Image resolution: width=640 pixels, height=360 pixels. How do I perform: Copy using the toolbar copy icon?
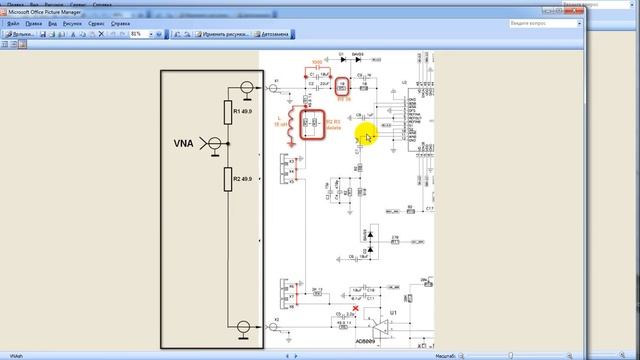[x=82, y=34]
